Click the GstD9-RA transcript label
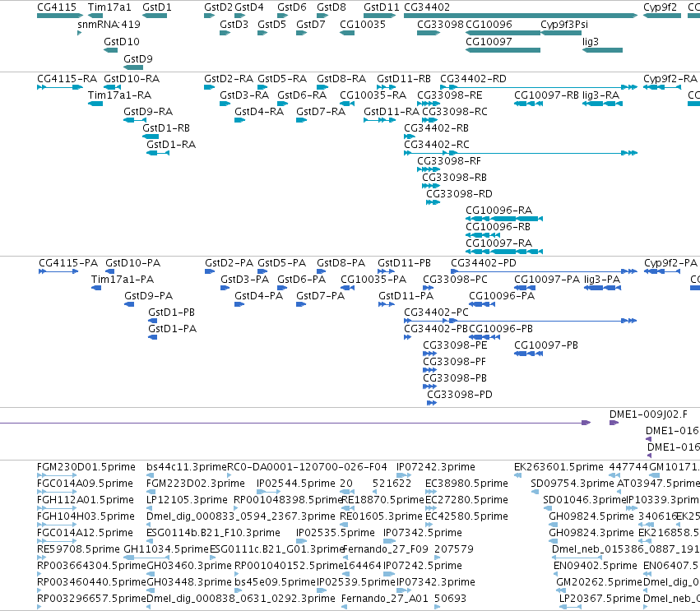 pyautogui.click(x=148, y=112)
